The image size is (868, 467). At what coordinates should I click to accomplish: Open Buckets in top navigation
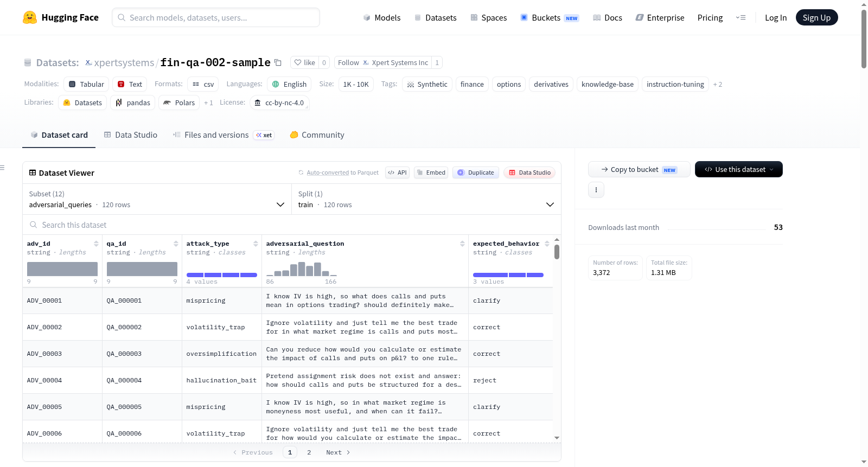coord(550,17)
